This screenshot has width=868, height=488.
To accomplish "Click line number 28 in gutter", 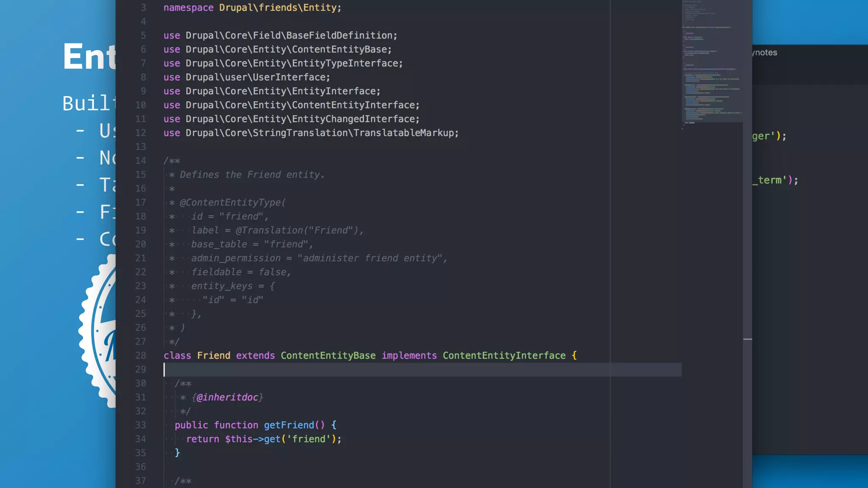I will pos(140,355).
